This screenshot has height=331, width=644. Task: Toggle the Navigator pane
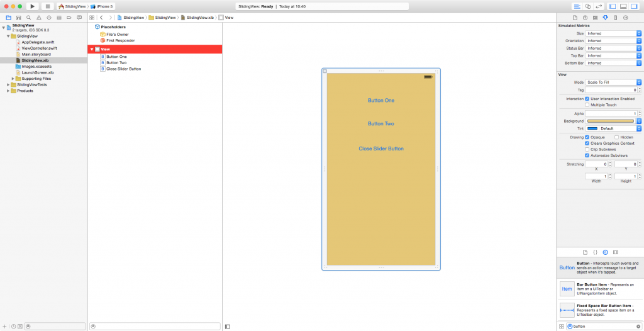click(613, 6)
